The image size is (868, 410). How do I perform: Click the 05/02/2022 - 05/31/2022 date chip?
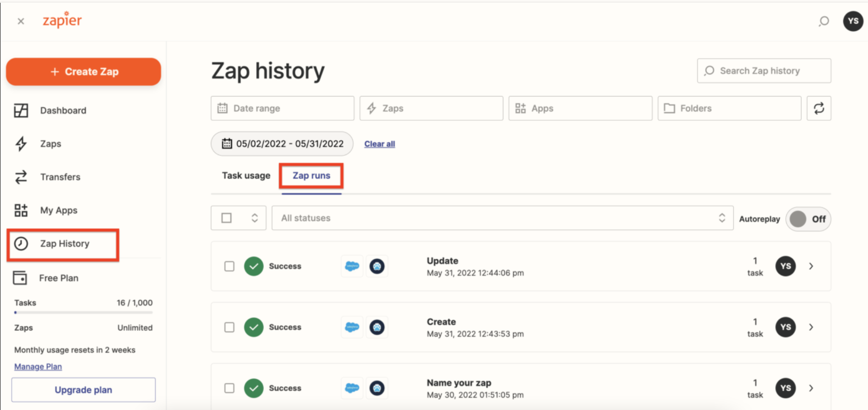282,144
